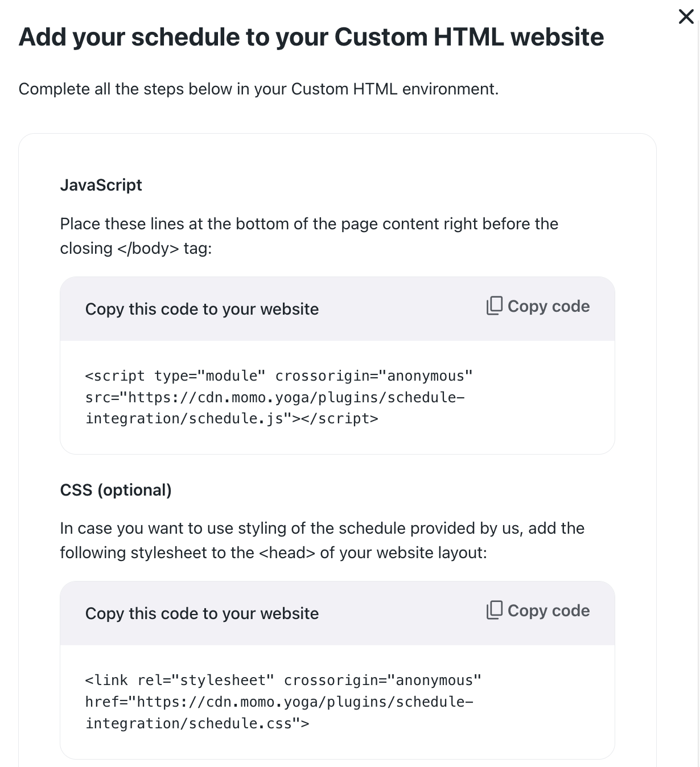
Task: Click the 'Copy this code to your website' label above the stylesheet
Action: pyautogui.click(x=201, y=613)
